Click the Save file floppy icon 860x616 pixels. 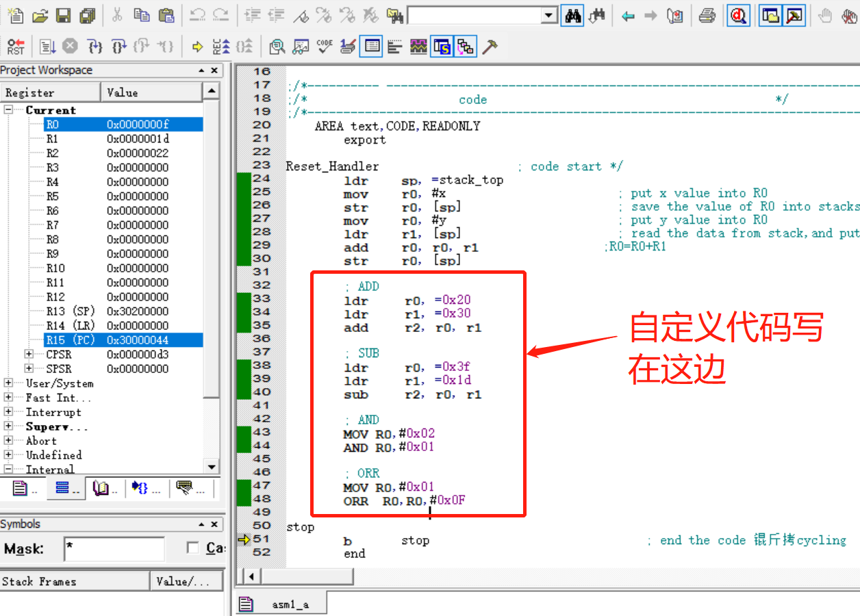tap(63, 15)
